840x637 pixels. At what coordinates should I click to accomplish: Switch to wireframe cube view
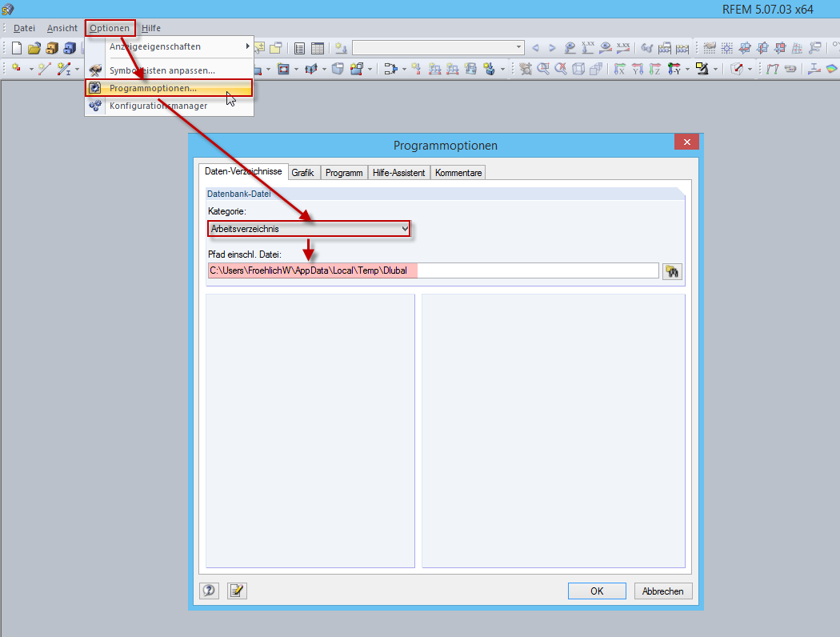click(x=578, y=69)
